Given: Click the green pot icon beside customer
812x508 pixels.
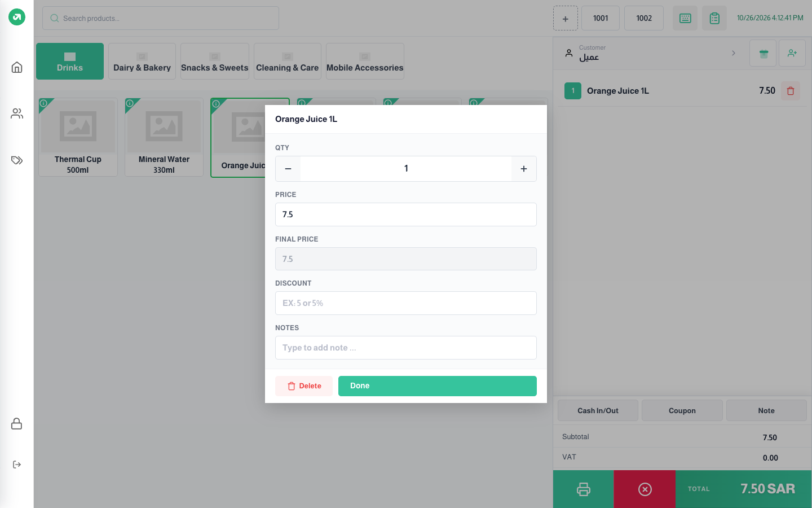Looking at the screenshot, I should [763, 53].
